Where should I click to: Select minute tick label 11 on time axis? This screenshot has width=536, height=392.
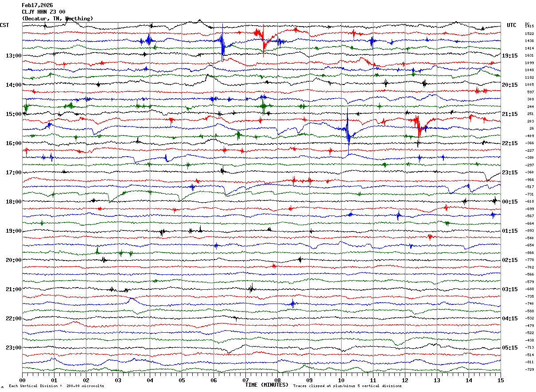(373, 380)
